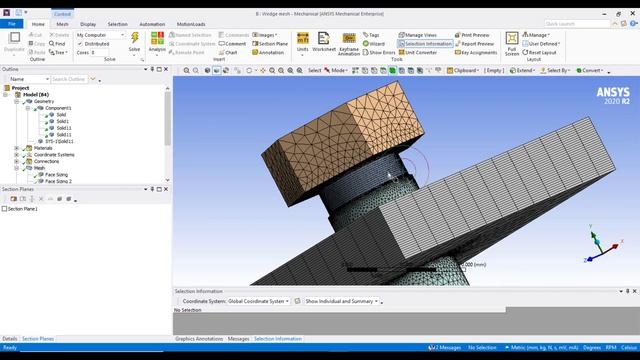Click the first zoom icon in graphics toolbar
The width and height of the screenshot is (640, 360).
[x=187, y=71]
